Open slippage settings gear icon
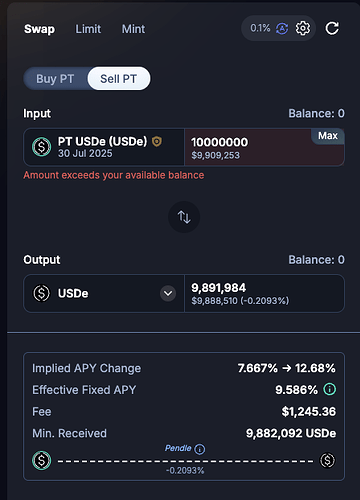 point(303,28)
